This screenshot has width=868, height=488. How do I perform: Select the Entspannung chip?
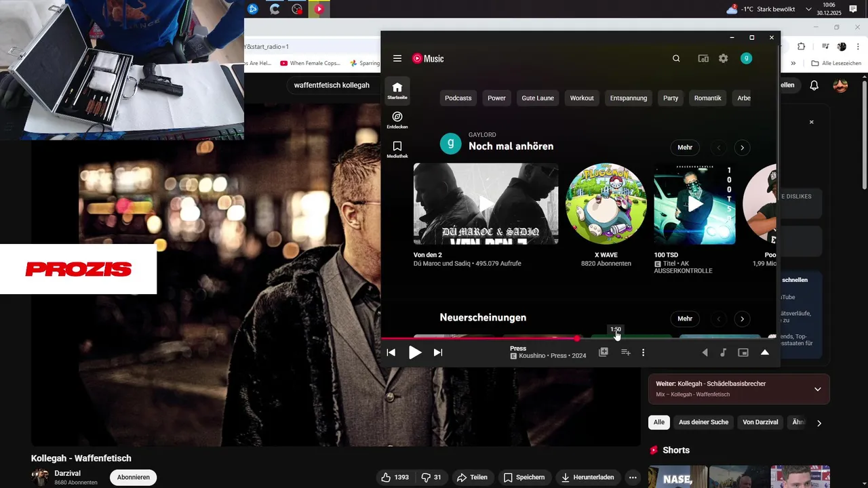(x=629, y=98)
